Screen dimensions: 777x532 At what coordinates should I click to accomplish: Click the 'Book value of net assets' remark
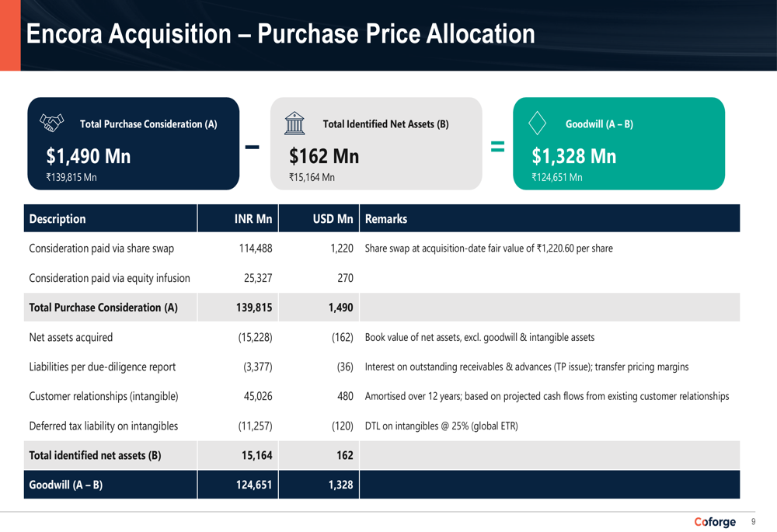pyautogui.click(x=479, y=337)
